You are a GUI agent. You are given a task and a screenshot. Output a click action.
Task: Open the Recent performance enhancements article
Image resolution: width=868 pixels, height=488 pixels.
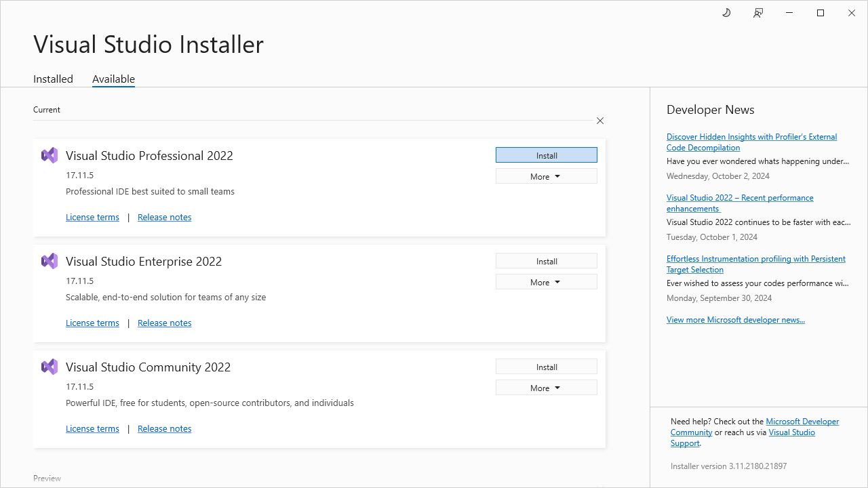pos(740,203)
